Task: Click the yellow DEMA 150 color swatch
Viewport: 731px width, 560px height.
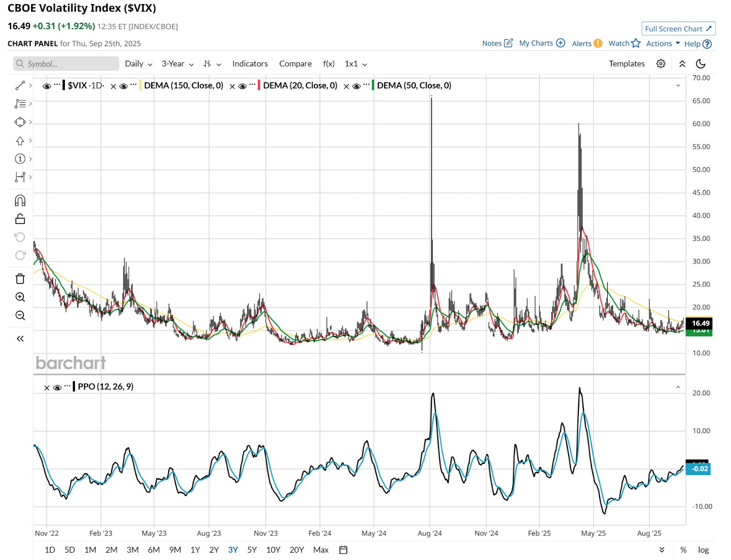Action: [x=140, y=85]
